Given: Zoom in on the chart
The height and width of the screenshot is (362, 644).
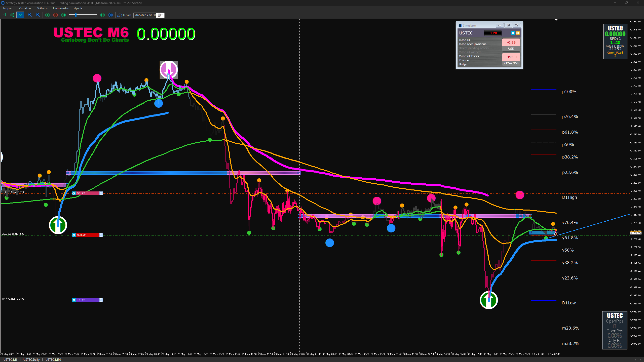Looking at the screenshot, I should (x=30, y=15).
